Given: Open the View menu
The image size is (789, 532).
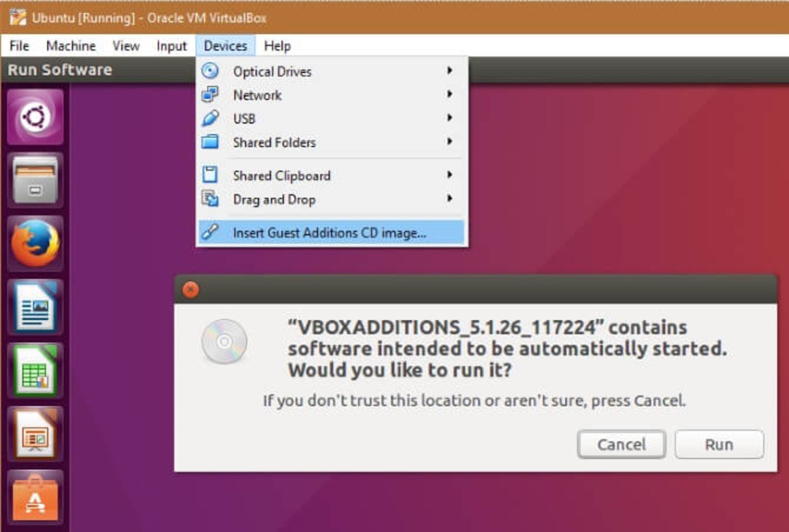Looking at the screenshot, I should (x=126, y=46).
